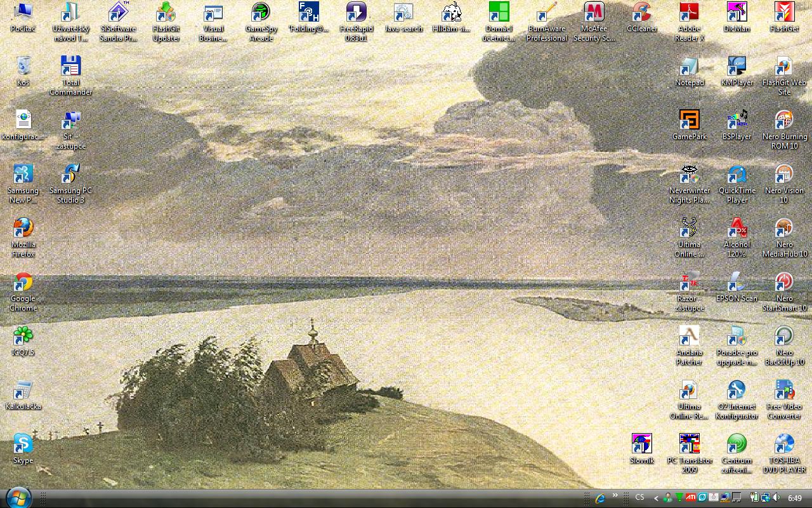The image size is (812, 508).
Task: Open the CS language bar selector
Action: coord(639,498)
